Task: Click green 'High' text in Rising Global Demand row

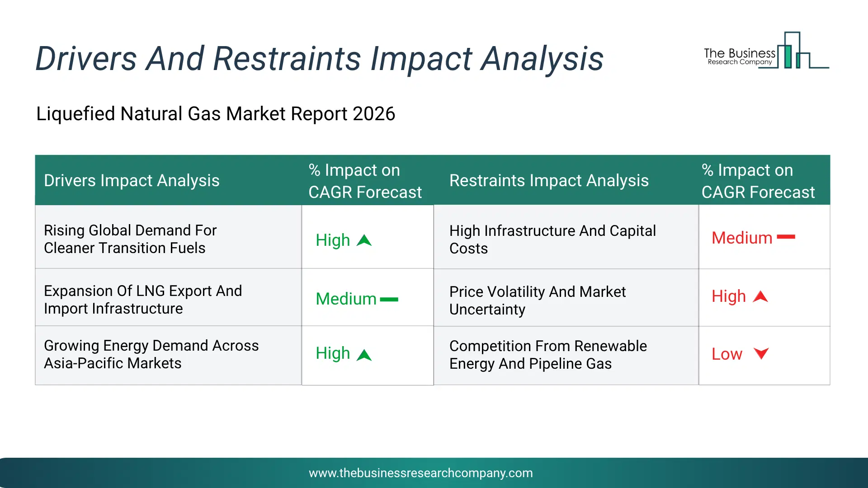Action: [x=333, y=240]
